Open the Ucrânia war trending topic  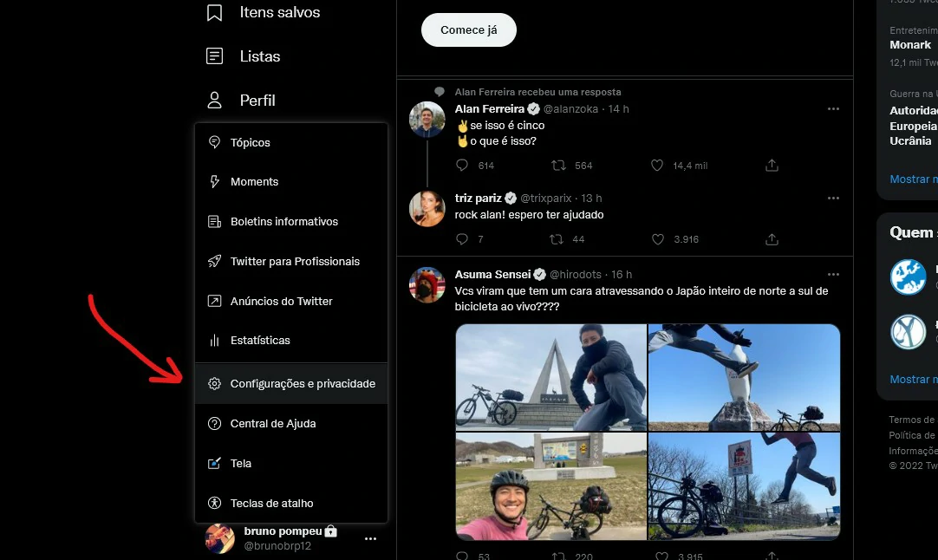914,126
